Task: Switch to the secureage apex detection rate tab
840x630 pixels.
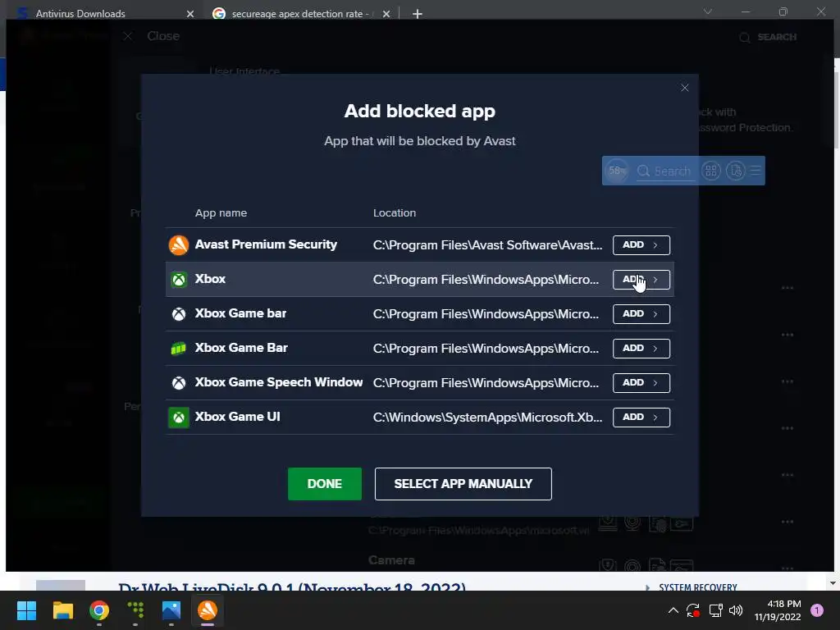Action: pos(301,13)
